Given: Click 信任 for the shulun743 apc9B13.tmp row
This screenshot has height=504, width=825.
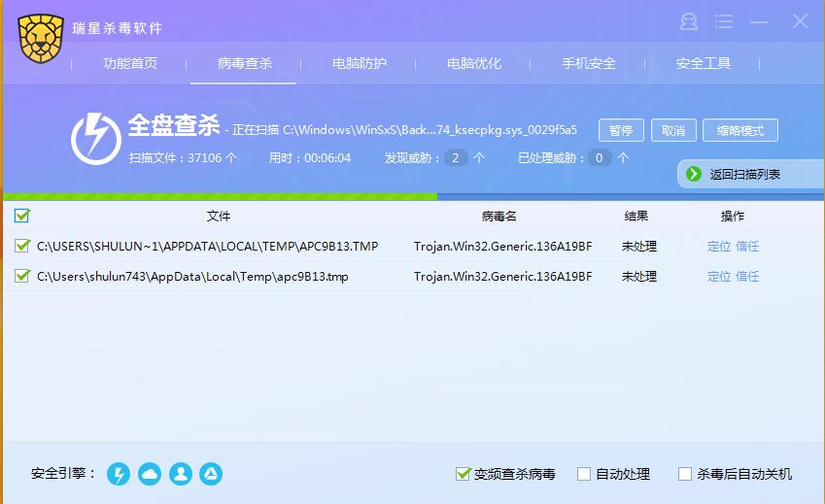Looking at the screenshot, I should [747, 276].
